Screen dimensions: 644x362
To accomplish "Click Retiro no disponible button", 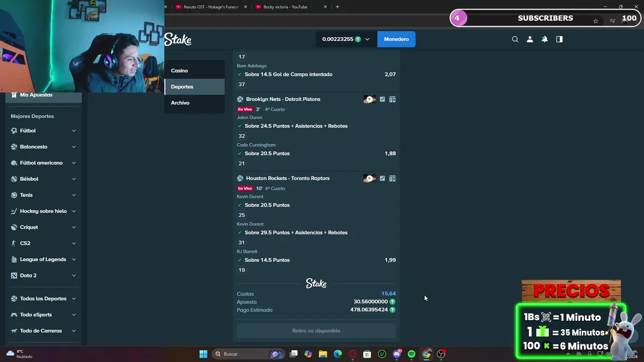I will pyautogui.click(x=316, y=331).
